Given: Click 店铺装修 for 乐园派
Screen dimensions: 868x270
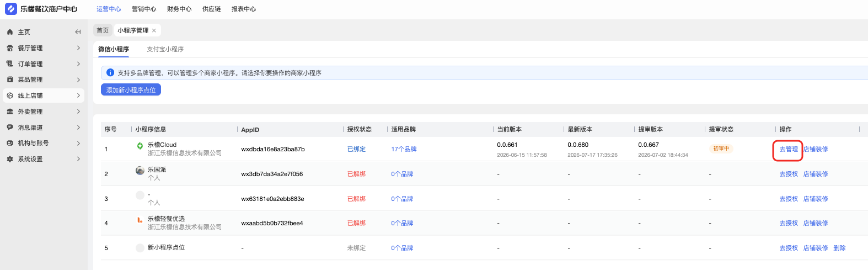Looking at the screenshot, I should coord(816,174).
